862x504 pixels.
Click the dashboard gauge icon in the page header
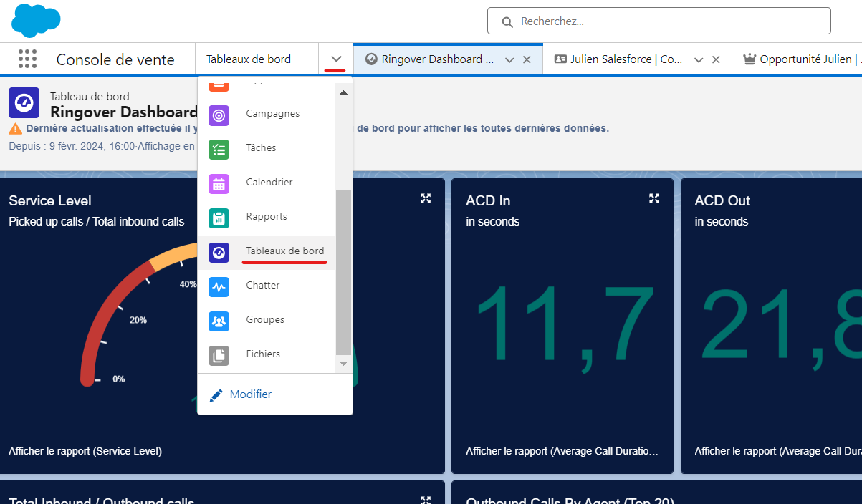pos(24,102)
